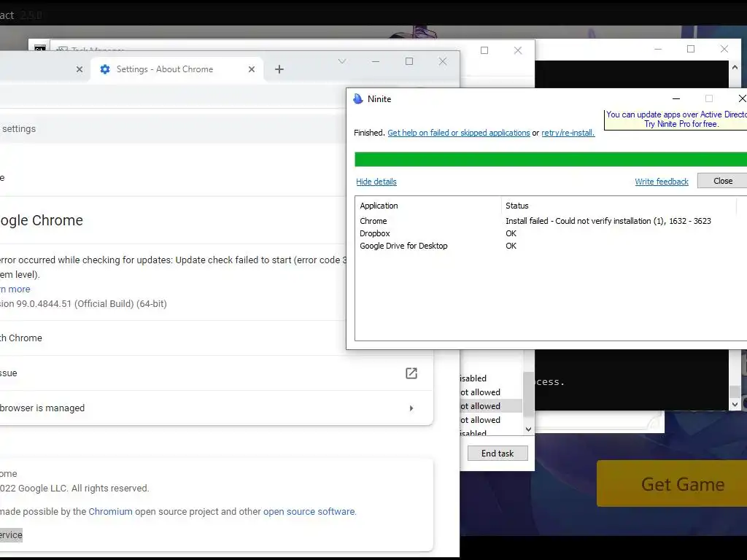This screenshot has height=560, width=747.
Task: Click the Ninite logo icon in title bar
Action: point(357,98)
